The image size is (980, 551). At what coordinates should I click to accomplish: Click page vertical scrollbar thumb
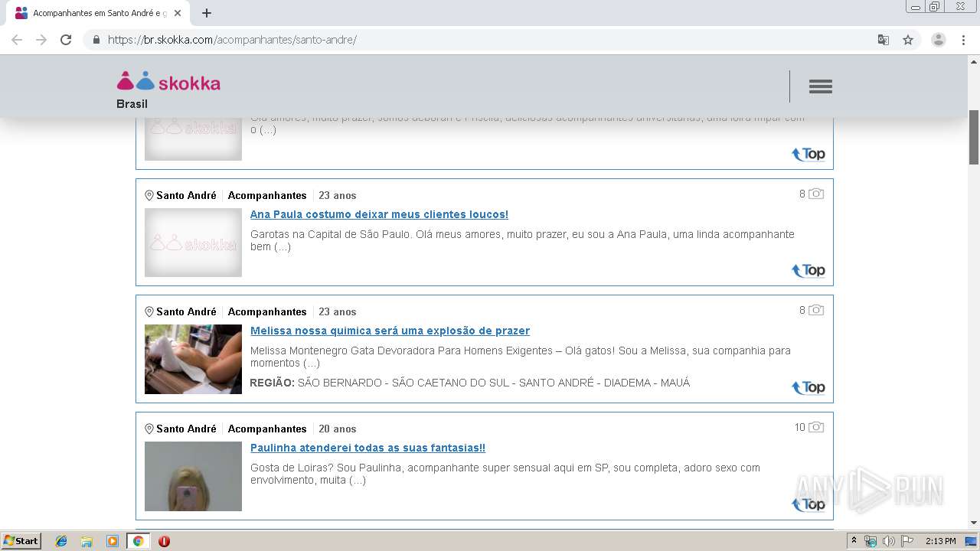tap(974, 137)
